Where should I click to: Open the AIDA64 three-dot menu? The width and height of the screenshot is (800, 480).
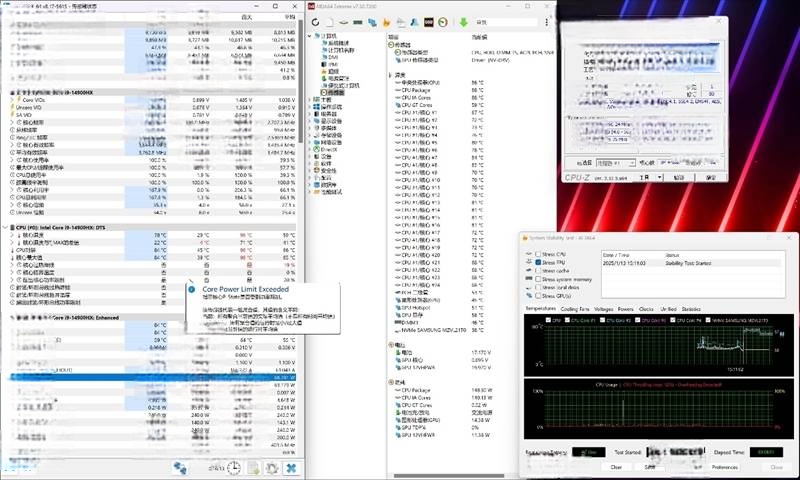(546, 22)
